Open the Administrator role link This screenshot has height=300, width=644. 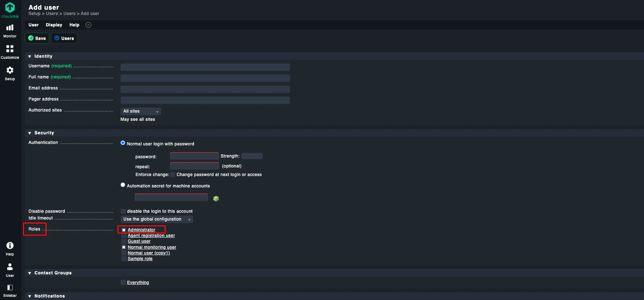[x=142, y=230]
